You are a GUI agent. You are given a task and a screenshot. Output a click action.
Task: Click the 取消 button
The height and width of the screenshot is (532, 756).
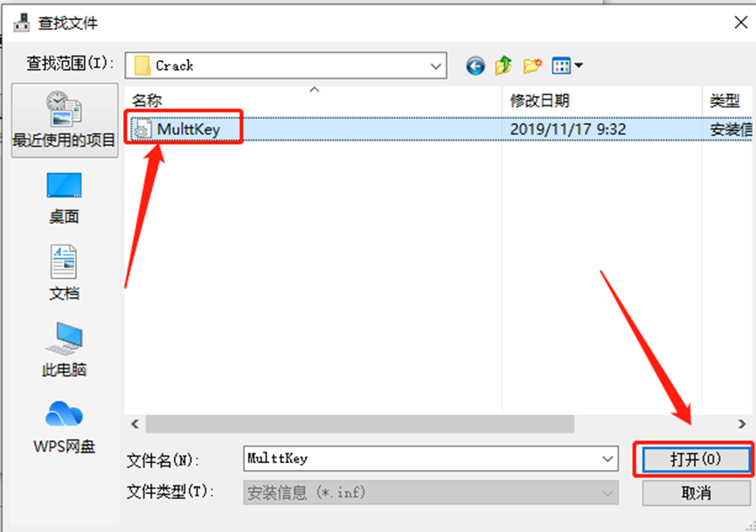696,493
